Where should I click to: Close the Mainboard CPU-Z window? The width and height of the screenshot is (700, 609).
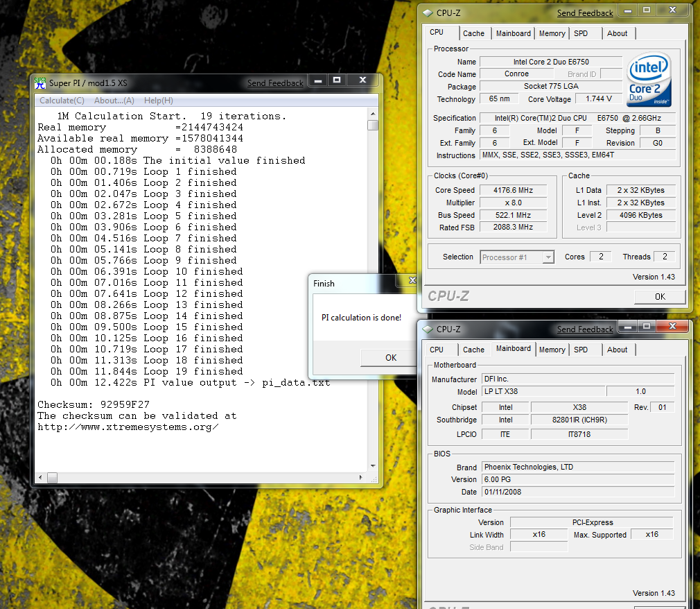click(x=673, y=327)
